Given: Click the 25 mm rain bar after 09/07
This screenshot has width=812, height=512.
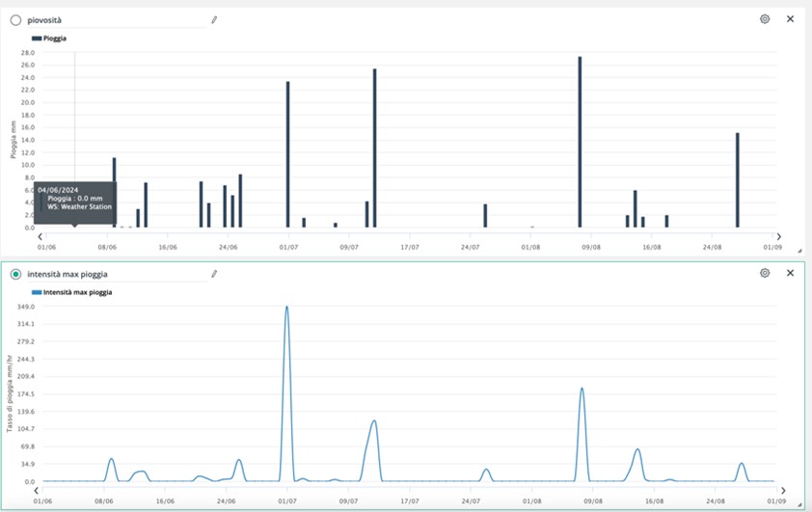Looking at the screenshot, I should pos(375,148).
